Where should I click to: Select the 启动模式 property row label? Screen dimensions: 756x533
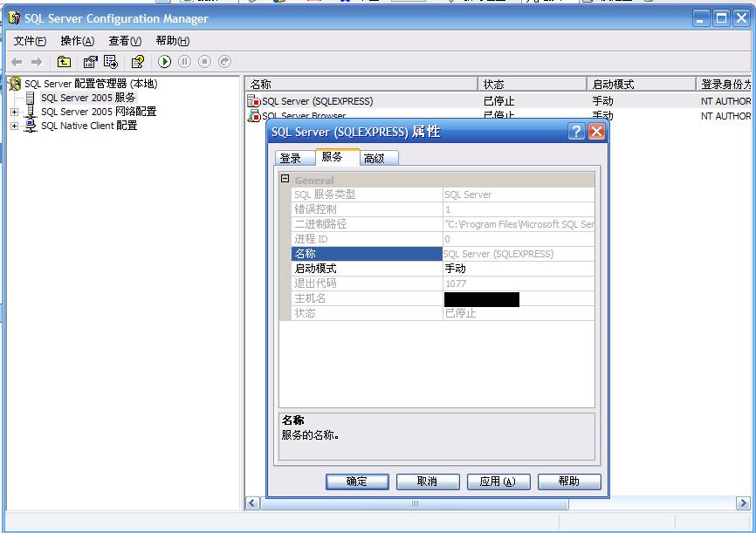(367, 269)
